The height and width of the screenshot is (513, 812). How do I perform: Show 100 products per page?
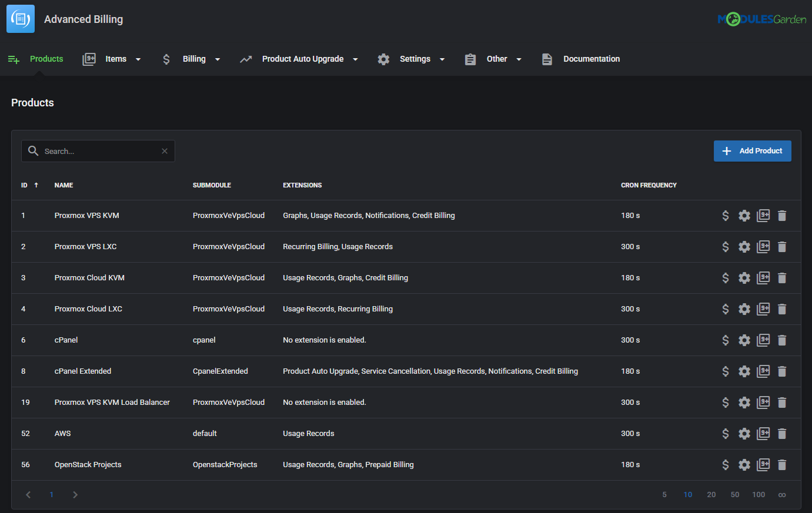pos(758,495)
